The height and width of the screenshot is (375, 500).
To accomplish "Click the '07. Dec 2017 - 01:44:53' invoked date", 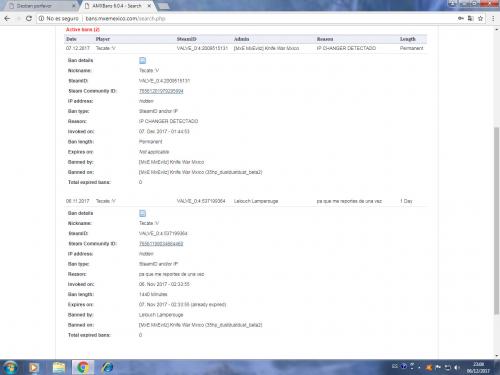I will 164,132.
